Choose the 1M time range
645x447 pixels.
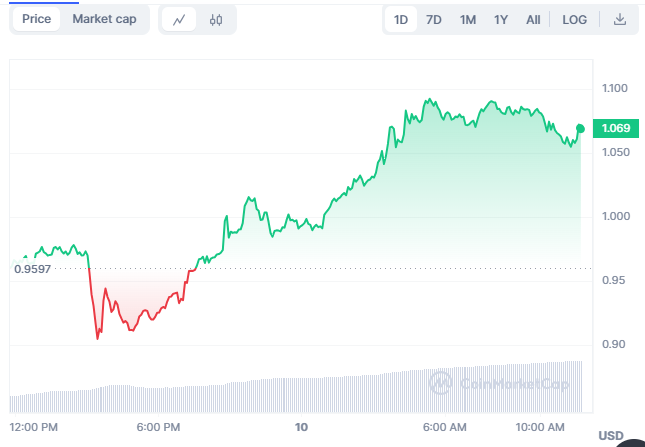[467, 19]
